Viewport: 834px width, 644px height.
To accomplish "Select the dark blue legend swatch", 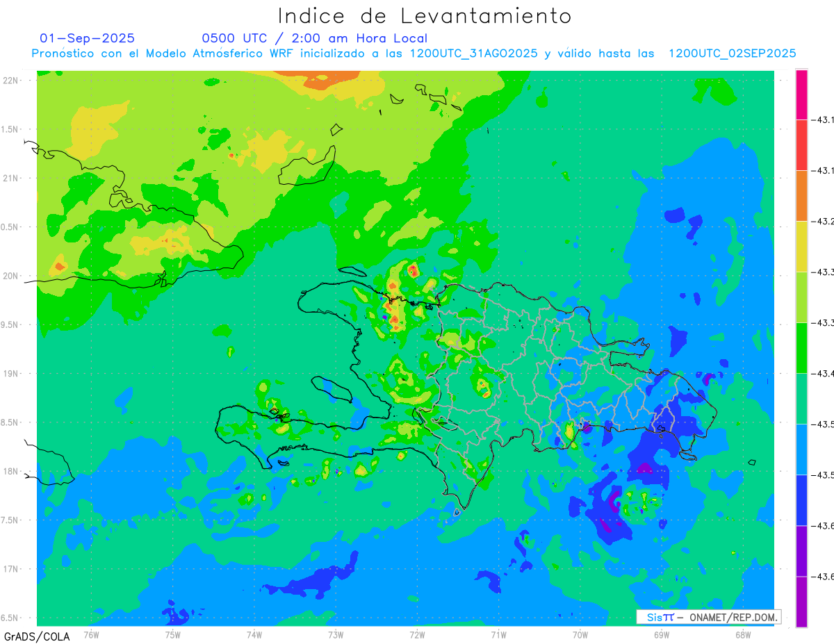I will tap(801, 500).
